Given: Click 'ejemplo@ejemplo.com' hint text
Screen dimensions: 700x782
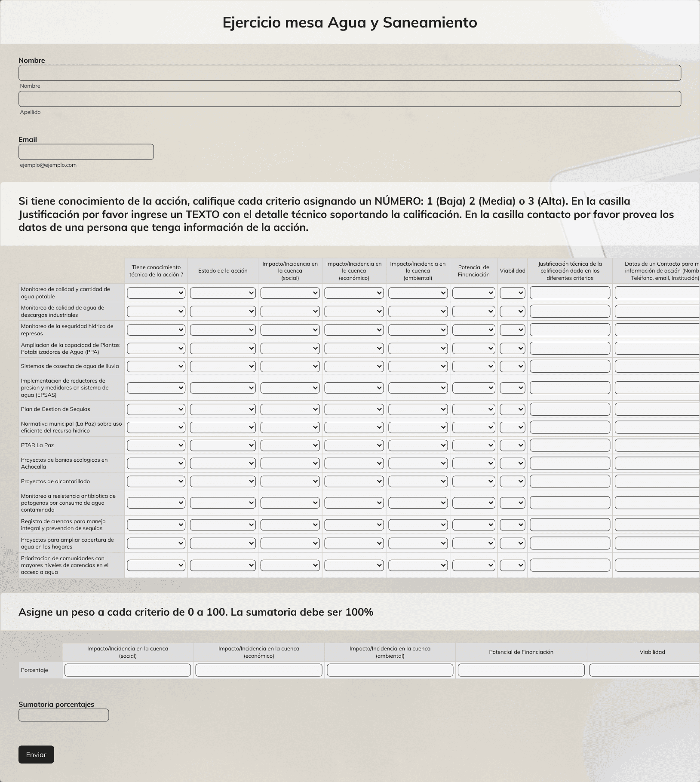Looking at the screenshot, I should click(x=48, y=165).
